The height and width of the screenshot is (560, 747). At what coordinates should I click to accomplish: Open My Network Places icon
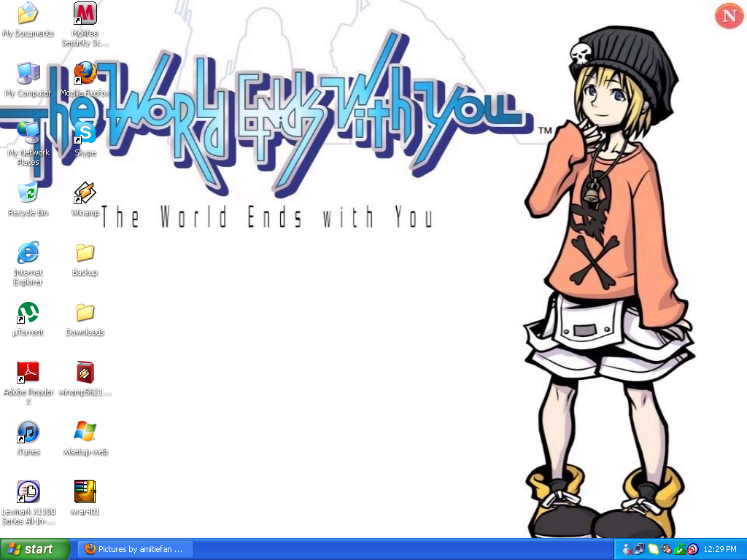28,133
